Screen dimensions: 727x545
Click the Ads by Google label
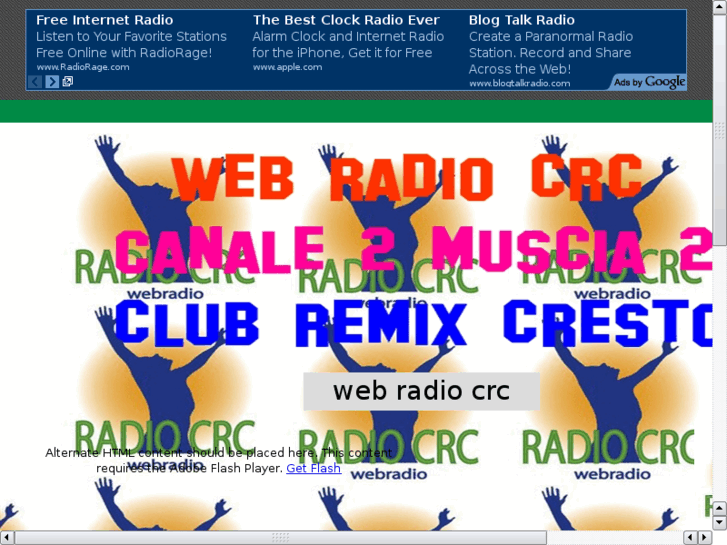[x=649, y=82]
